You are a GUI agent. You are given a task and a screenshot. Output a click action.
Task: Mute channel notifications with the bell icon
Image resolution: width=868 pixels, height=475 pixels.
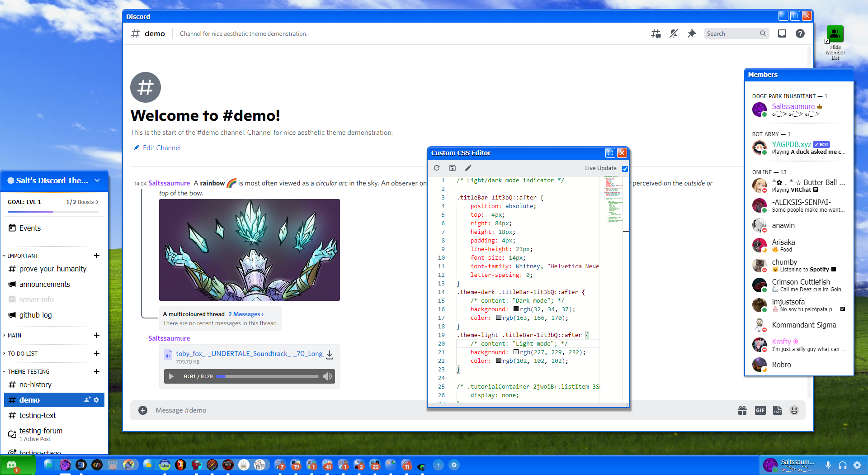pyautogui.click(x=674, y=33)
